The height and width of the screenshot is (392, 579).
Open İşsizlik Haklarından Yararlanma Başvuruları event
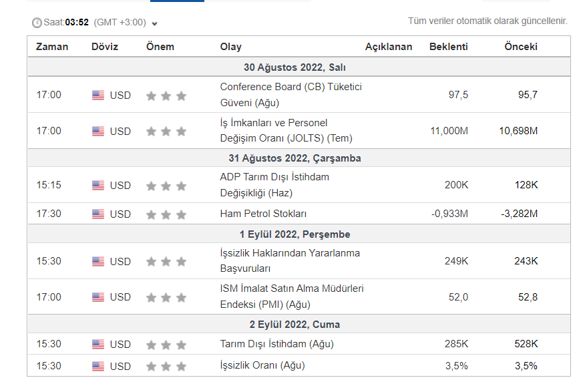(x=290, y=261)
